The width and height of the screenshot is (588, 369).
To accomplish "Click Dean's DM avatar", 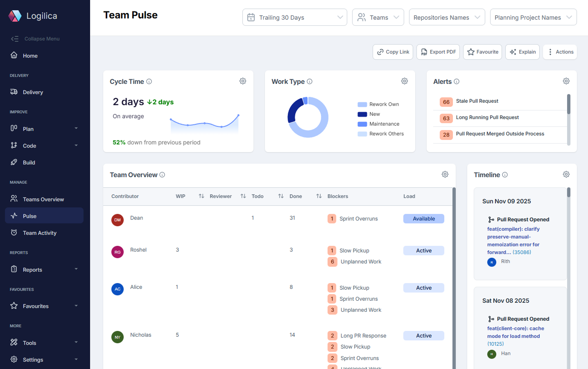I will pyautogui.click(x=118, y=220).
